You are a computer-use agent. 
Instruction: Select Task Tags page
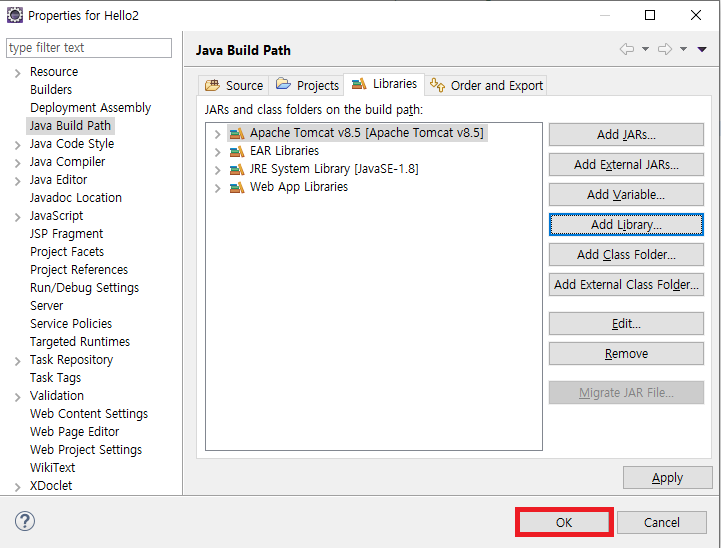(x=55, y=378)
